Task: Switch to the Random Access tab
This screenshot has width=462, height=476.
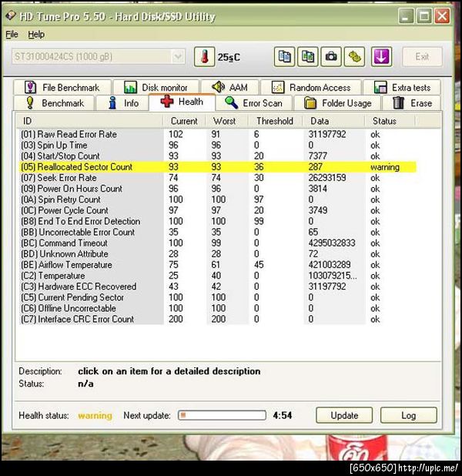Action: (311, 88)
